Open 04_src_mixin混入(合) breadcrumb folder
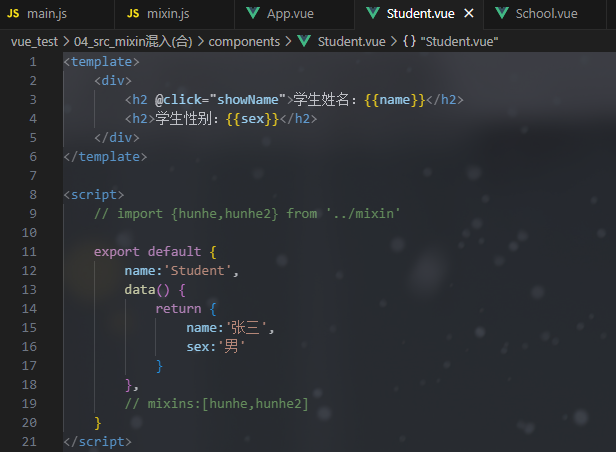This screenshot has height=452, width=616. tap(133, 42)
